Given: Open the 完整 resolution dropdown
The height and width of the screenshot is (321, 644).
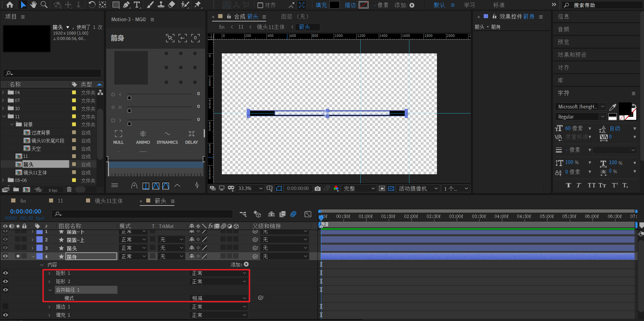Looking at the screenshot, I should 359,189.
